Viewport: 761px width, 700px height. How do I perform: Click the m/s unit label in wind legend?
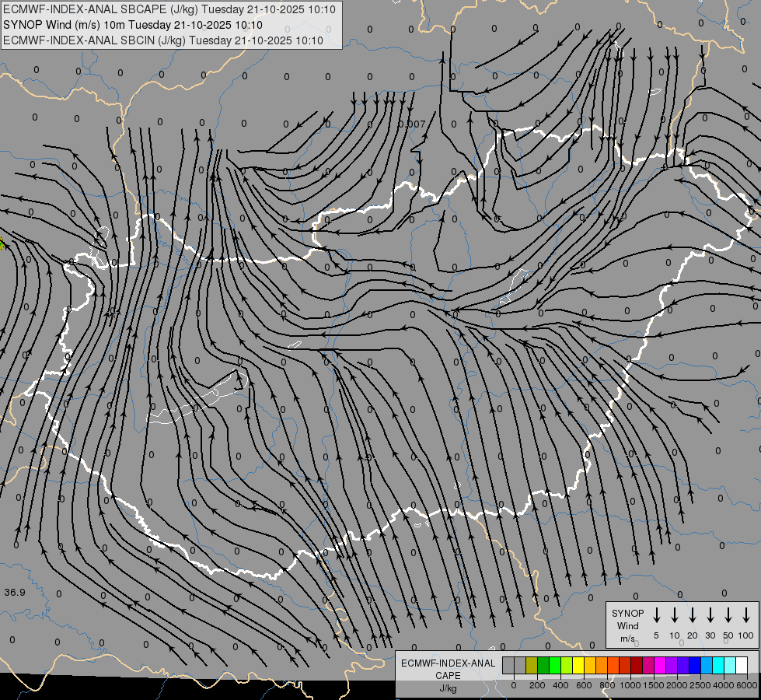pyautogui.click(x=627, y=639)
